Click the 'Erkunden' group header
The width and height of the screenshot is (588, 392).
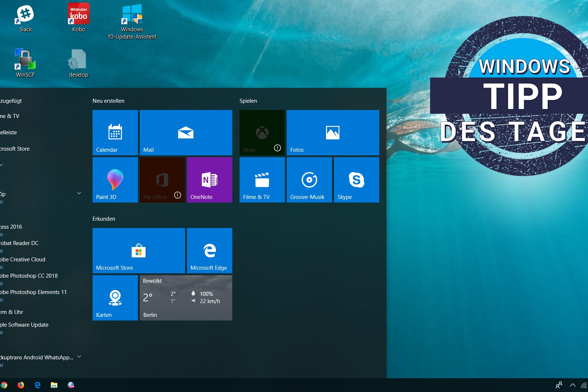pyautogui.click(x=104, y=219)
